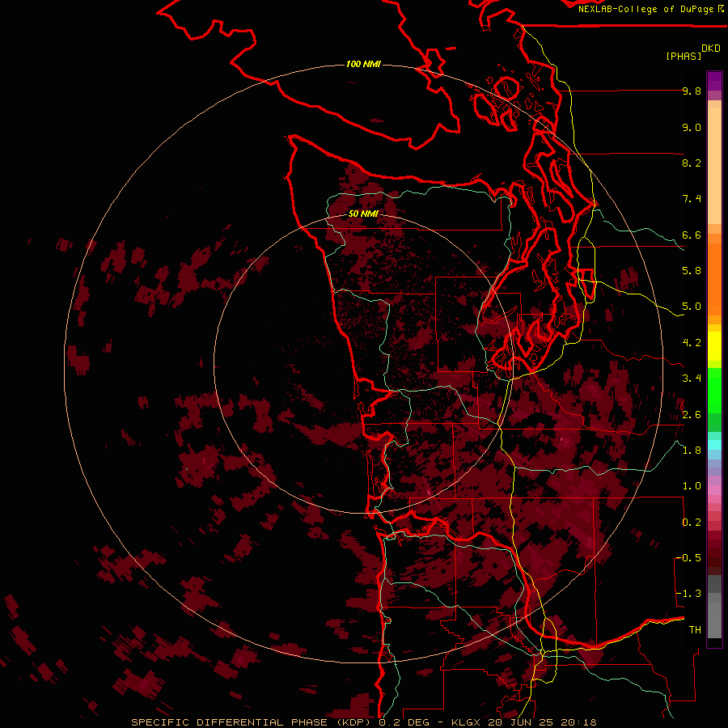Click the "3.4" legend value
The height and width of the screenshot is (728, 728).
click(x=692, y=379)
